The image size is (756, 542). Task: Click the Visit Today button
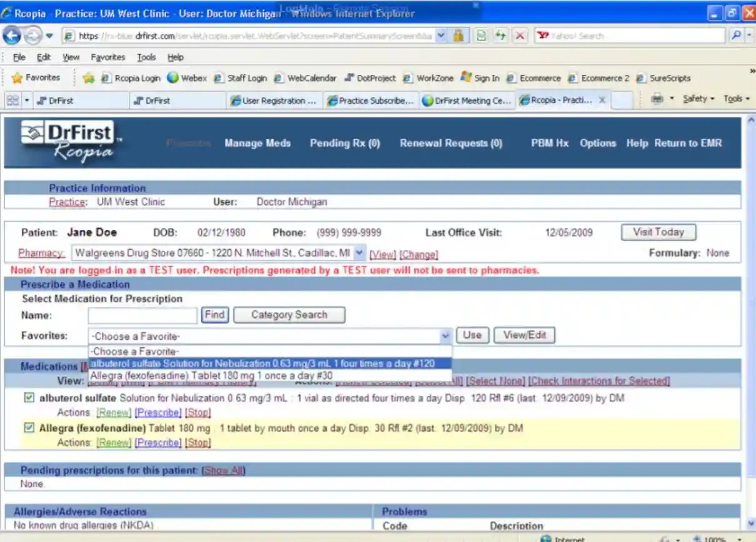point(658,232)
